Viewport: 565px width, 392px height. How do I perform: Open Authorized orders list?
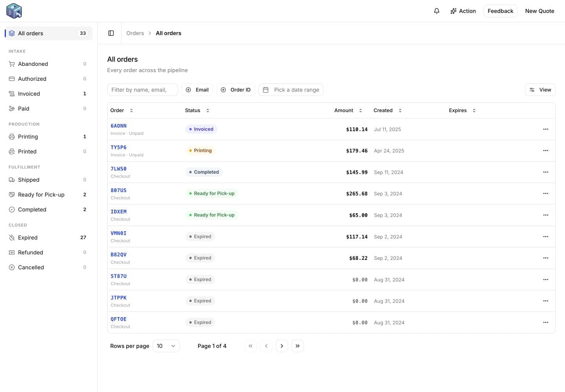click(49, 79)
